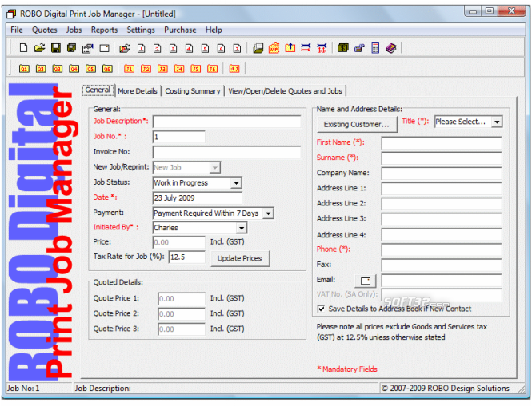Switch to the More Details tab
The height and width of the screenshot is (407, 532).
pos(138,91)
